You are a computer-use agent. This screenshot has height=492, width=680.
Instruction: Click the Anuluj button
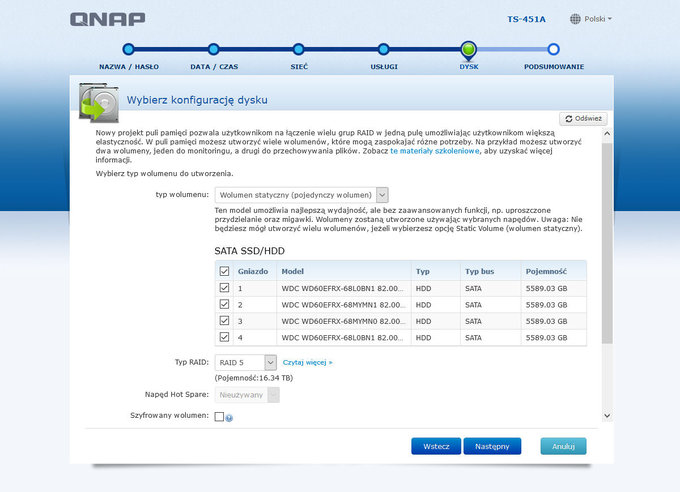(563, 446)
